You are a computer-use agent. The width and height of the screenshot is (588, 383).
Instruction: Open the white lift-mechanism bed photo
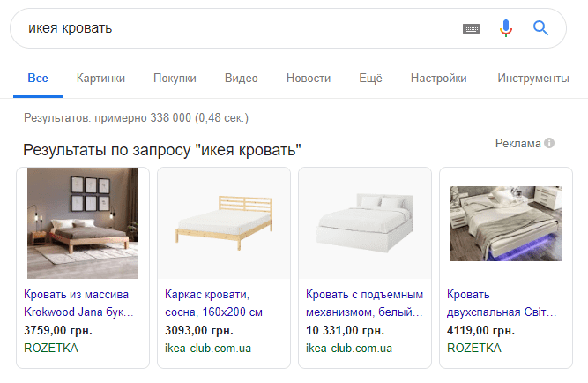coord(365,223)
